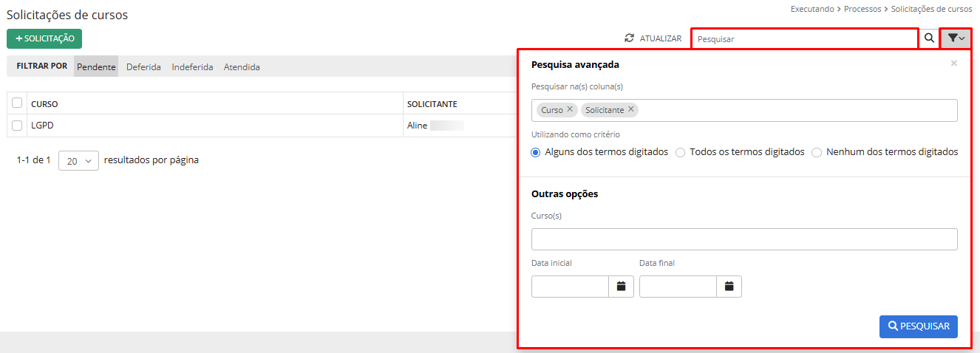Click into the Pesquisar search field
This screenshot has height=353, width=980.
coord(804,38)
